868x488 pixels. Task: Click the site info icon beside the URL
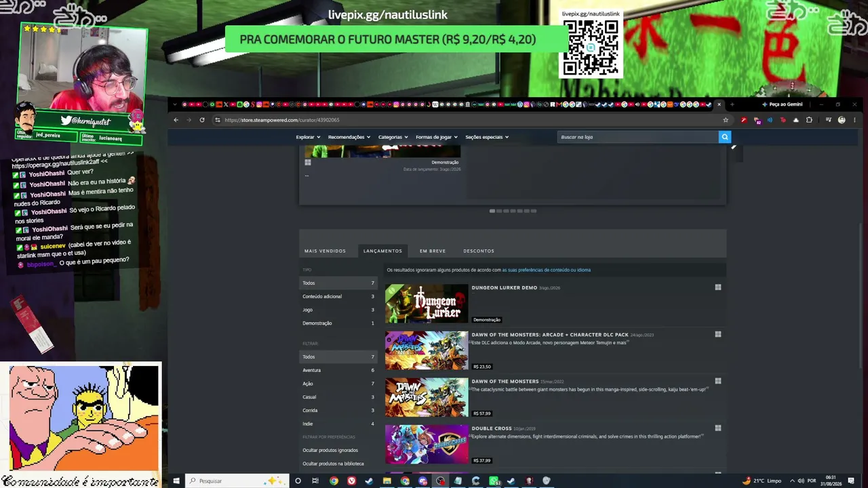tap(217, 120)
